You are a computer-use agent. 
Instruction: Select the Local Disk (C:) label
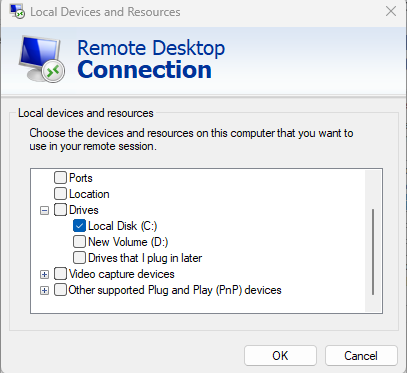(122, 226)
